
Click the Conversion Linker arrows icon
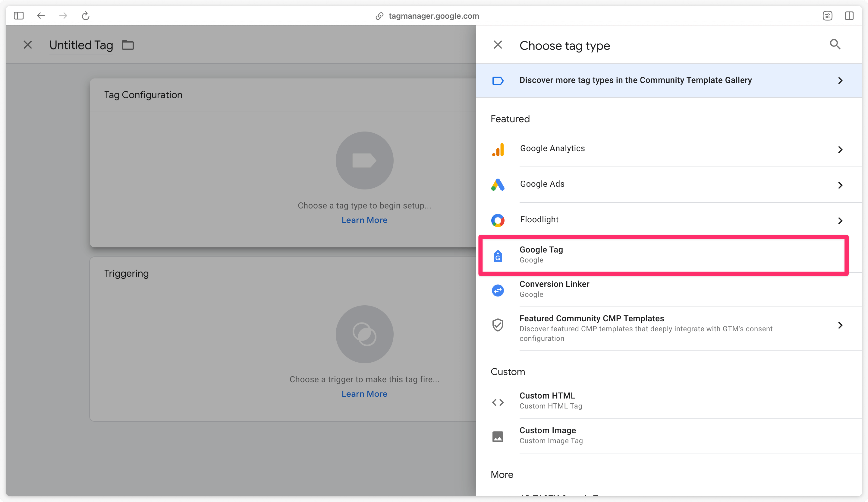click(498, 290)
